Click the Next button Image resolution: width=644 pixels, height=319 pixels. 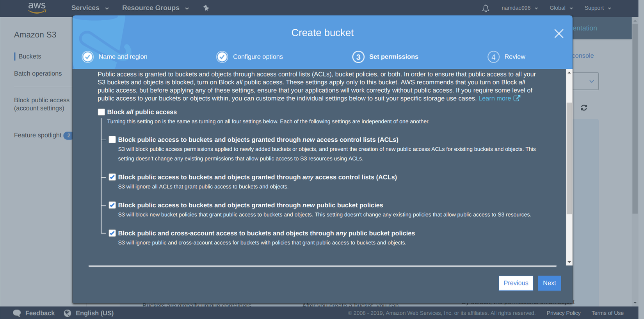549,283
